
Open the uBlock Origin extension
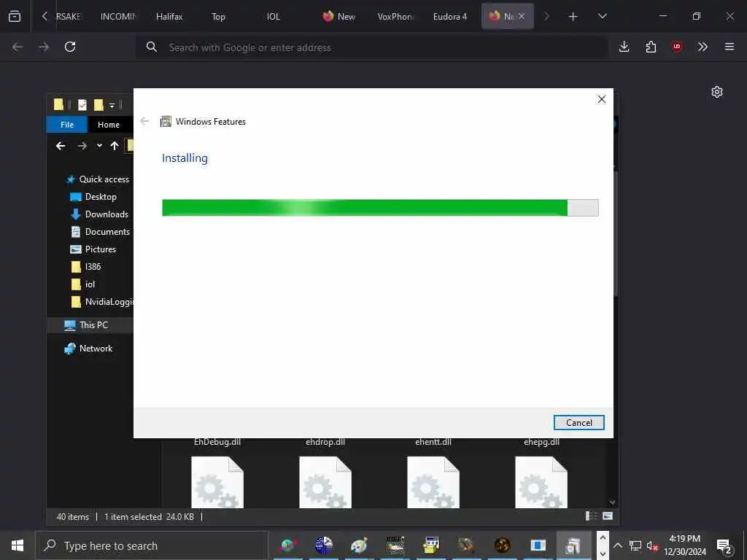pos(677,47)
